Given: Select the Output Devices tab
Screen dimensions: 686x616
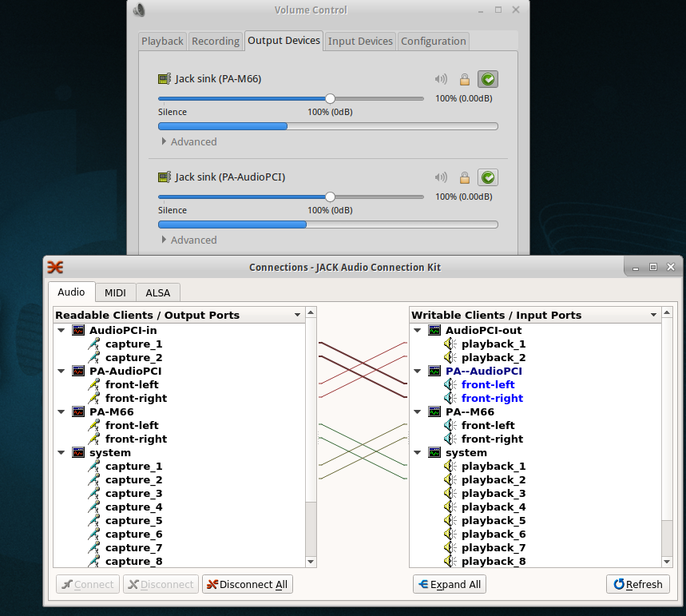Looking at the screenshot, I should coord(284,41).
